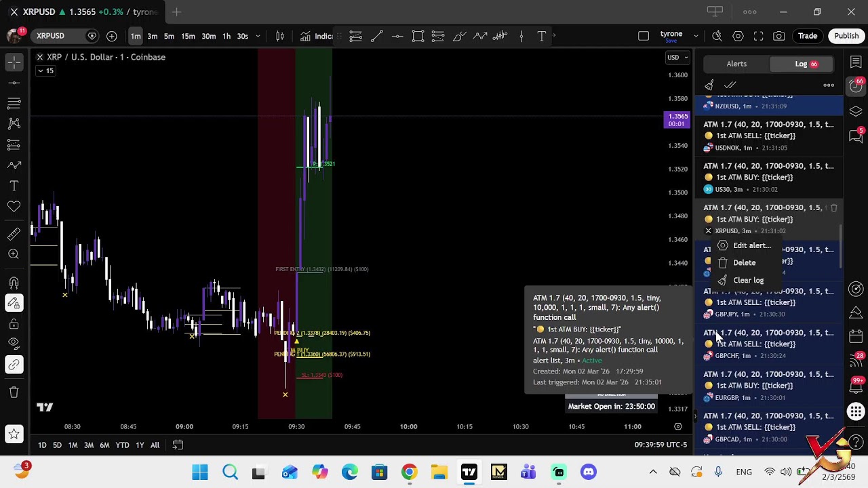
Task: Select the brush drawing tool
Action: click(14, 165)
